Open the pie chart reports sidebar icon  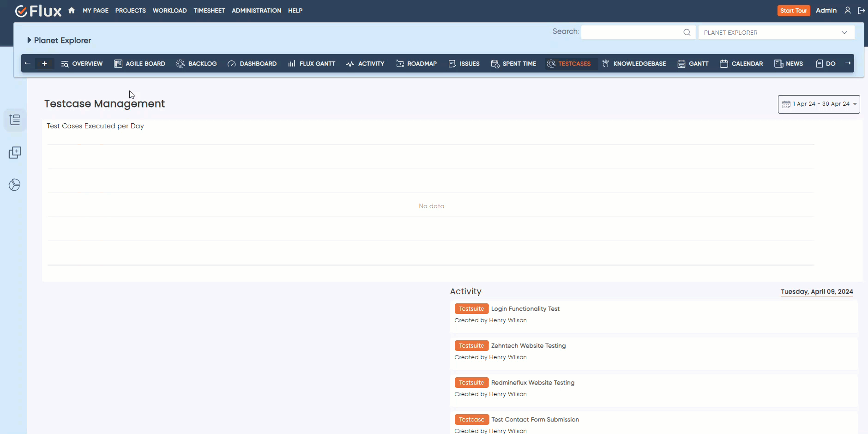tap(15, 185)
